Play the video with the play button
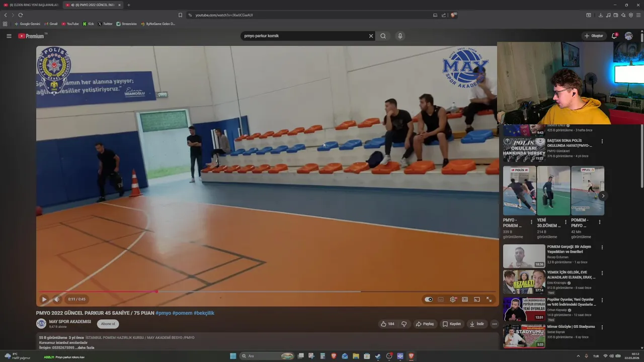 pos(44,299)
